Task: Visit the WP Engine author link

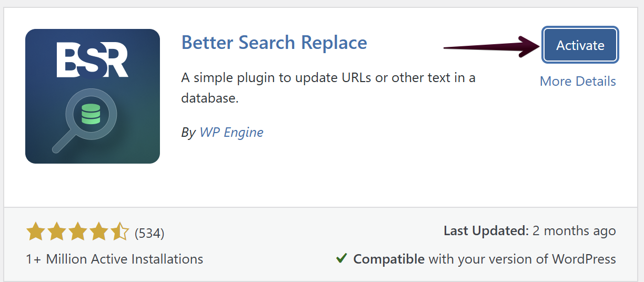Action: (232, 132)
